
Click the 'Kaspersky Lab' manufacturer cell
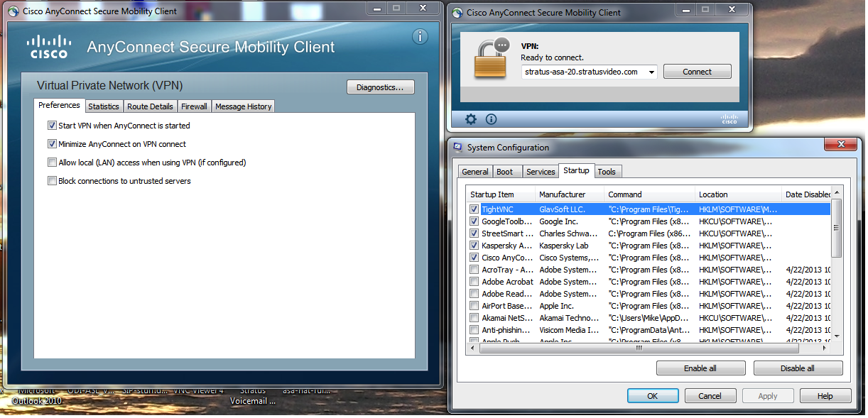(564, 246)
